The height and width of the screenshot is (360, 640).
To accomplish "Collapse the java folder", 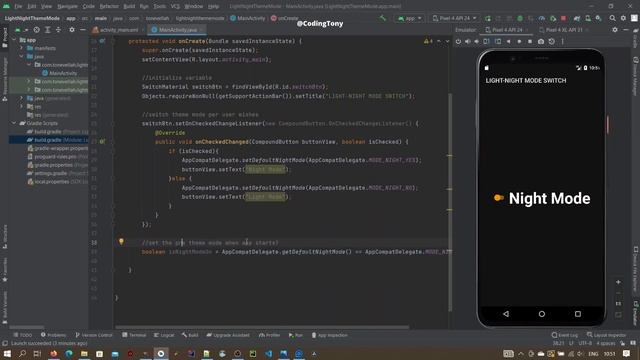I will [x=22, y=56].
